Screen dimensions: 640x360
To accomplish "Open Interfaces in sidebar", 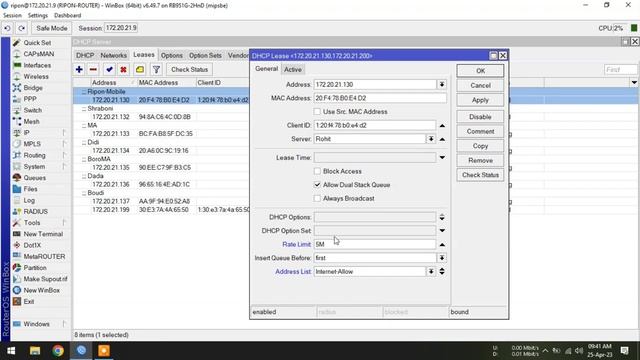I will (x=37, y=65).
